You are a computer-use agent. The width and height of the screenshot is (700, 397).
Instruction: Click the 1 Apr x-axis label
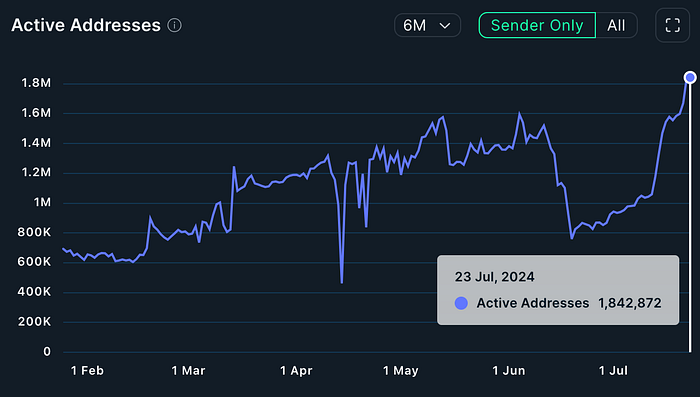coord(296,371)
